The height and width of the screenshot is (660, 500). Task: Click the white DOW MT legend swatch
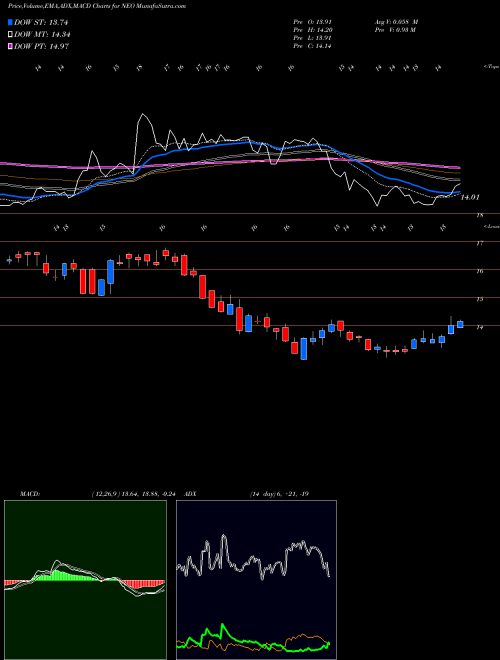pyautogui.click(x=11, y=35)
